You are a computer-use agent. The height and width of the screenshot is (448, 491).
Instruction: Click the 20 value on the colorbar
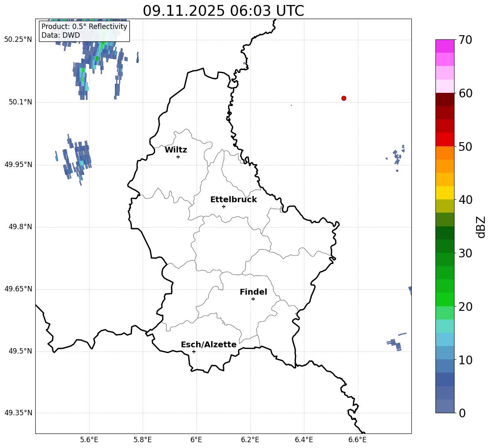[x=465, y=307]
